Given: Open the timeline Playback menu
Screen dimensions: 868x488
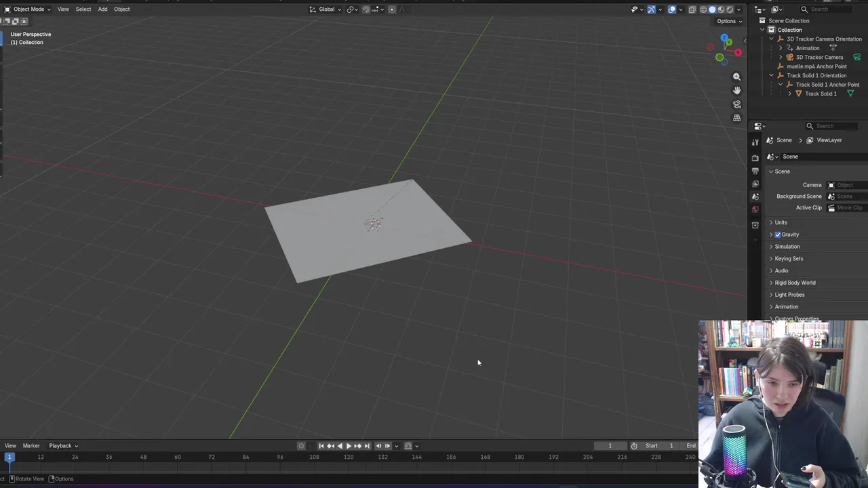Looking at the screenshot, I should click(x=63, y=446).
